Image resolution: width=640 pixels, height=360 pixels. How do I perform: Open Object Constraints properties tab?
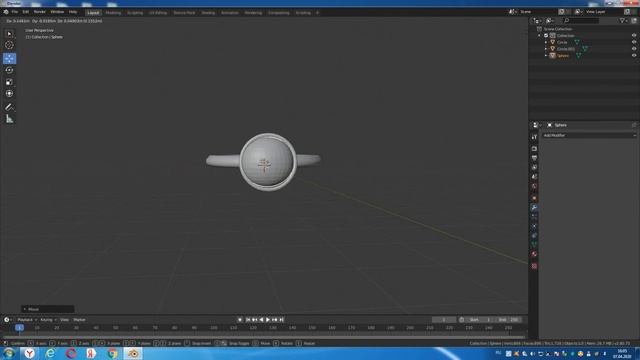click(534, 236)
